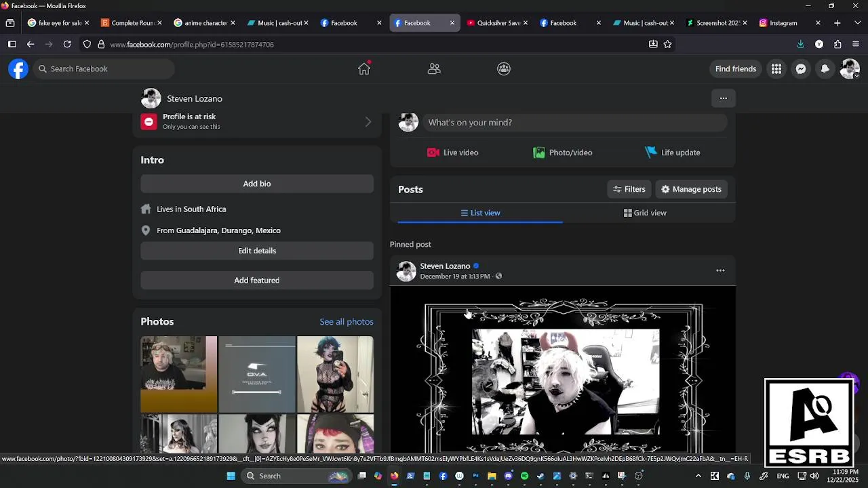
Task: Click the Add bio button
Action: [257, 184]
